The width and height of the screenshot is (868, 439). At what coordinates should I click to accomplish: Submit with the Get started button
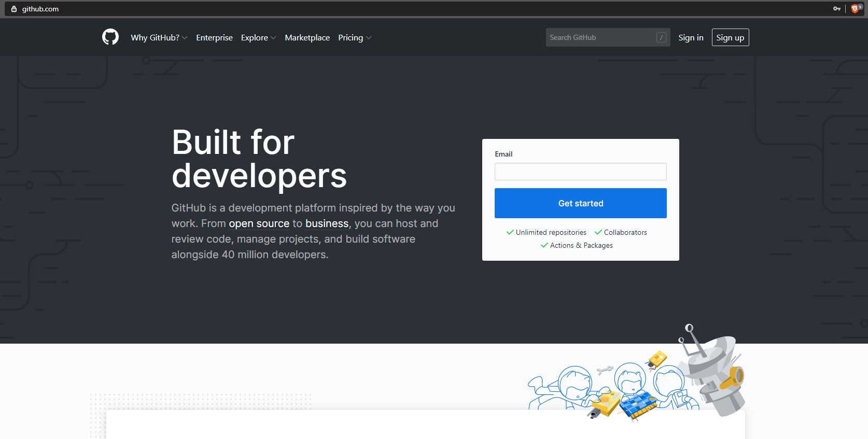click(580, 203)
